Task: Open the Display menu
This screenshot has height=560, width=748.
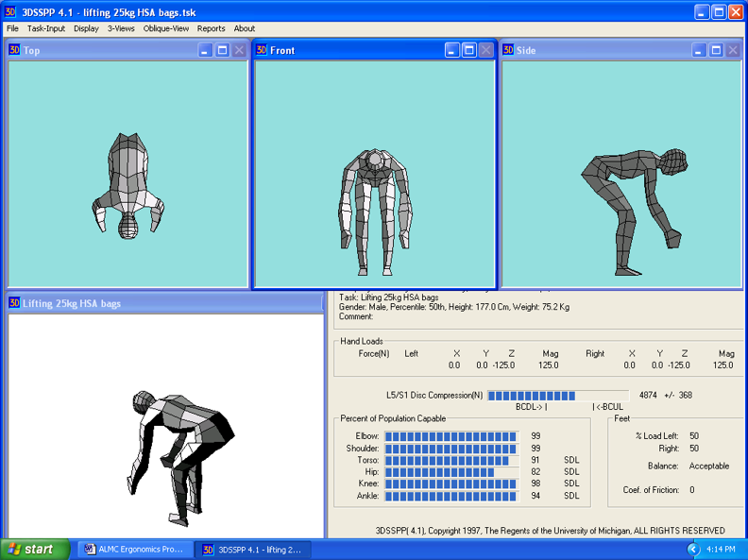Action: pyautogui.click(x=86, y=28)
